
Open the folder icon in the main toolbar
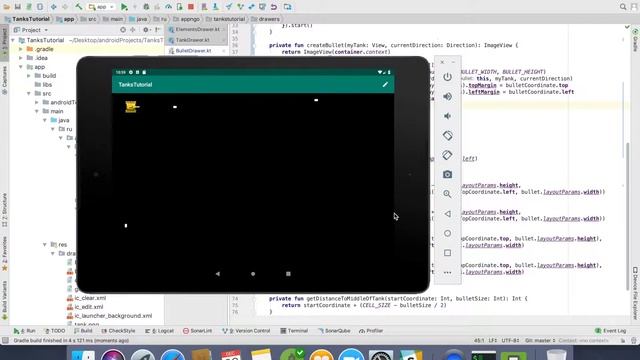pyautogui.click(x=7, y=7)
